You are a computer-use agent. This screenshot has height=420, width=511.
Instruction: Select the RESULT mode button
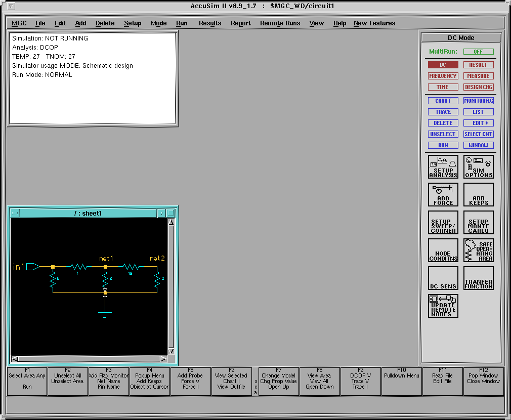[479, 65]
